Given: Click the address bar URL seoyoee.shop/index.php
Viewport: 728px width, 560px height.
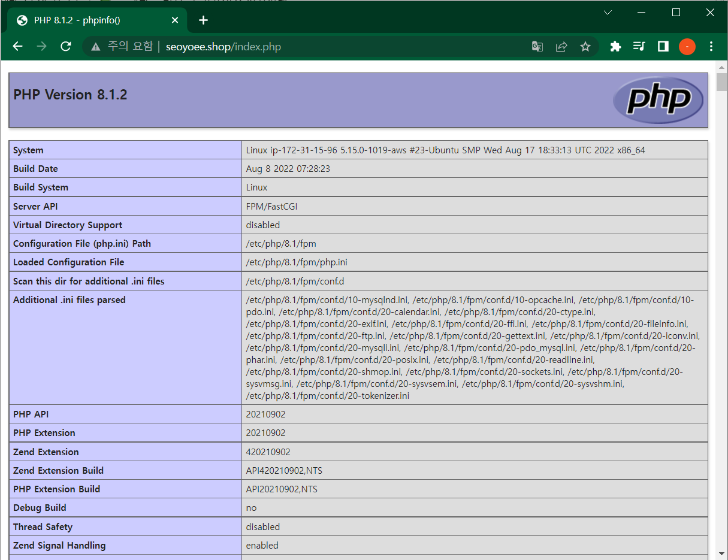Looking at the screenshot, I should point(223,47).
